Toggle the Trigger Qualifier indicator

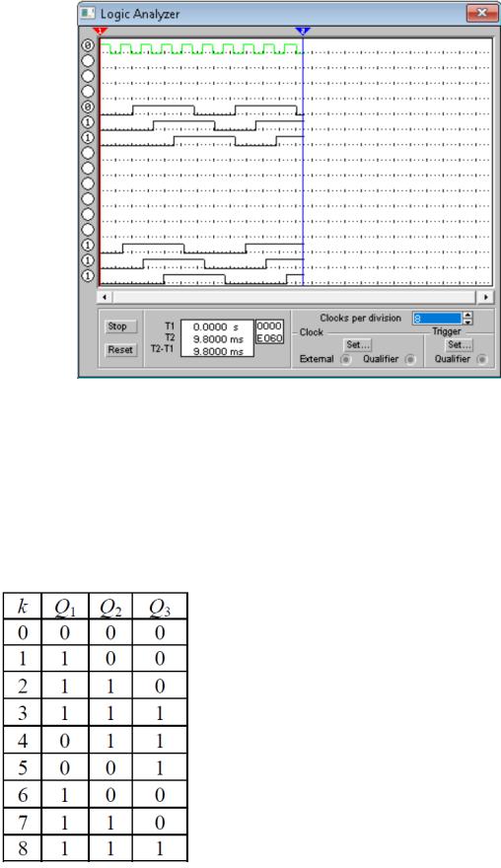[482, 360]
